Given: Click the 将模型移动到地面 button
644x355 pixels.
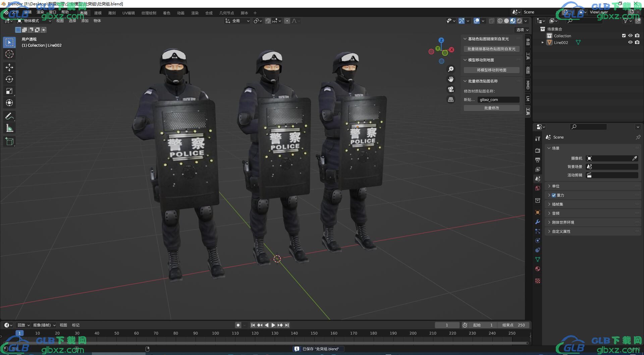Looking at the screenshot, I should (x=491, y=70).
